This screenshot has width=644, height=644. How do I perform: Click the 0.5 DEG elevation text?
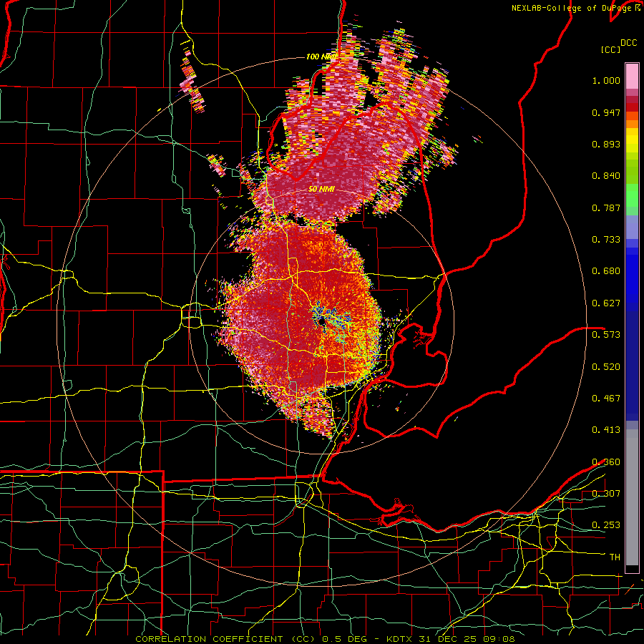pyautogui.click(x=346, y=639)
